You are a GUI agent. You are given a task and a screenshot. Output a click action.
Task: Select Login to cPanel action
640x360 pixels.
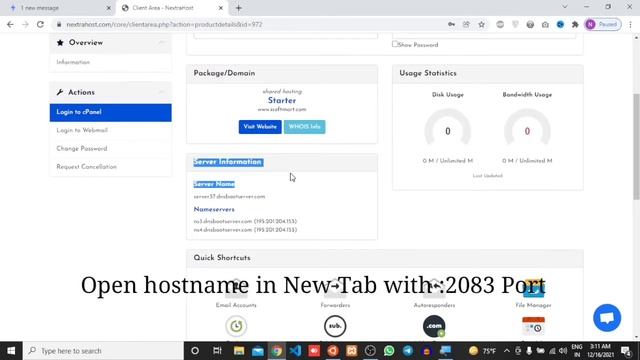pos(111,112)
